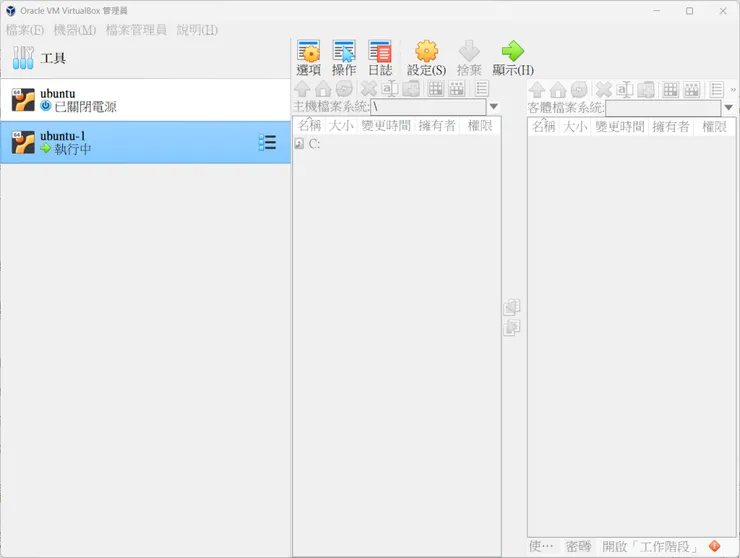Select all items in host pane
This screenshot has width=740, height=558.
436,89
